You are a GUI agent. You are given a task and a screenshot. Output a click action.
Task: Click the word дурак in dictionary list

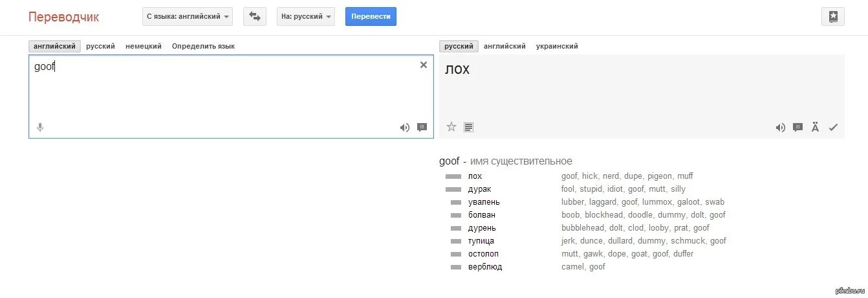tap(480, 189)
